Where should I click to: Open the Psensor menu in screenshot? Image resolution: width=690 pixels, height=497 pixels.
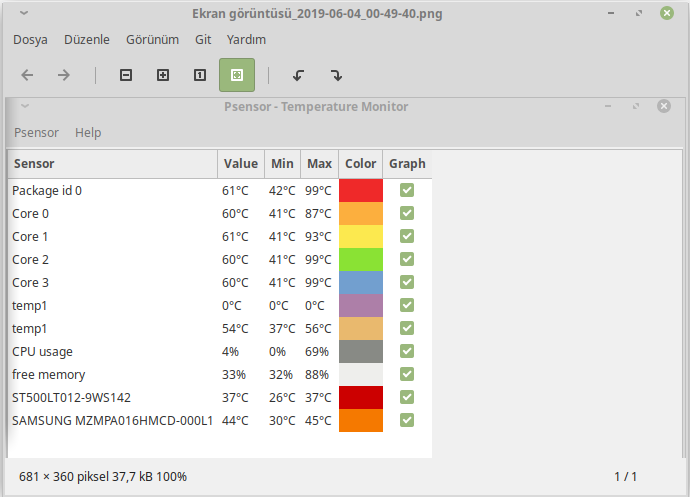tap(36, 133)
